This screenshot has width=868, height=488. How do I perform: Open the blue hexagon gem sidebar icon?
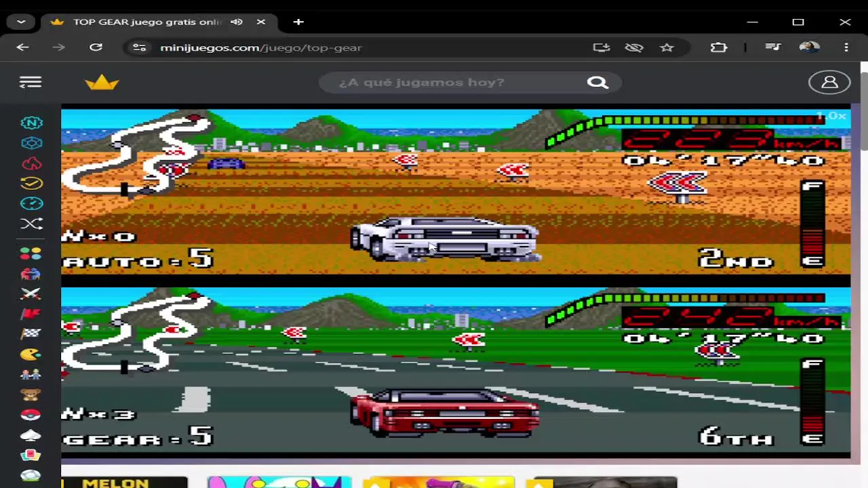point(31,143)
